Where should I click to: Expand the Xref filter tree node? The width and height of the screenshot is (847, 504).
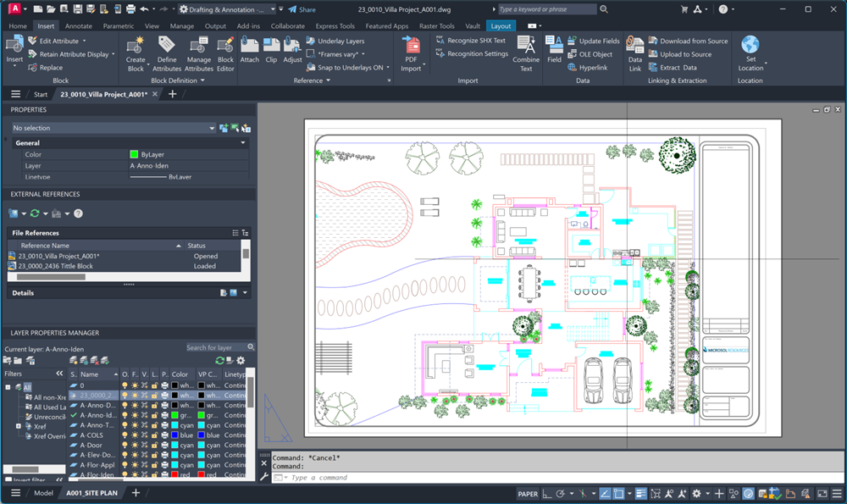[x=19, y=426]
